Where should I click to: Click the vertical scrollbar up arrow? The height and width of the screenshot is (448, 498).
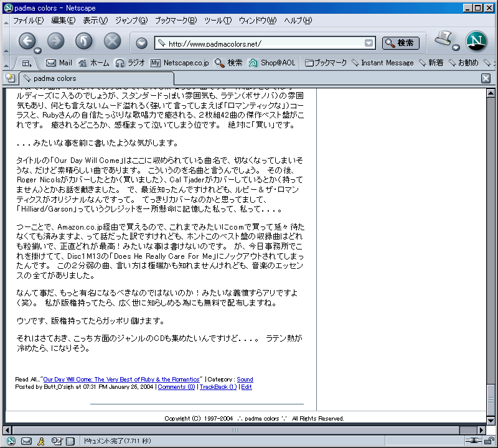491,93
